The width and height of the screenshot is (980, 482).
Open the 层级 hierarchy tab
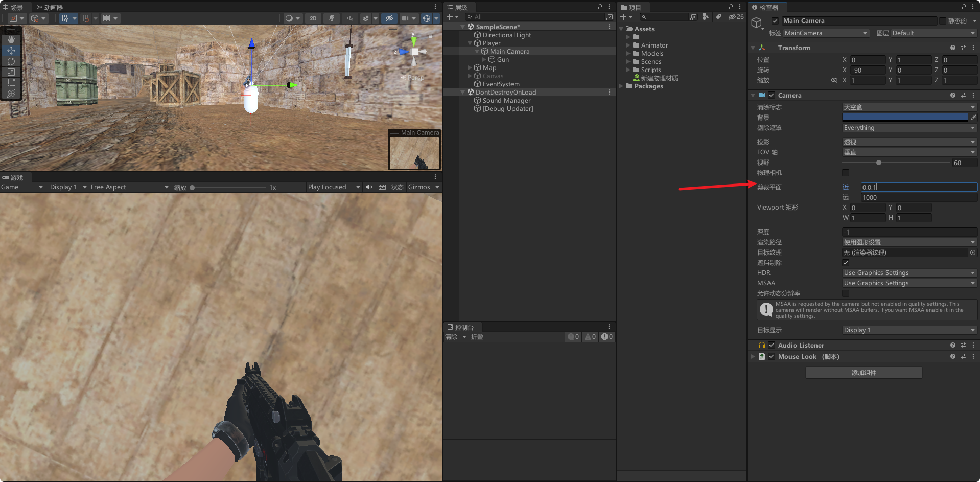click(x=457, y=7)
